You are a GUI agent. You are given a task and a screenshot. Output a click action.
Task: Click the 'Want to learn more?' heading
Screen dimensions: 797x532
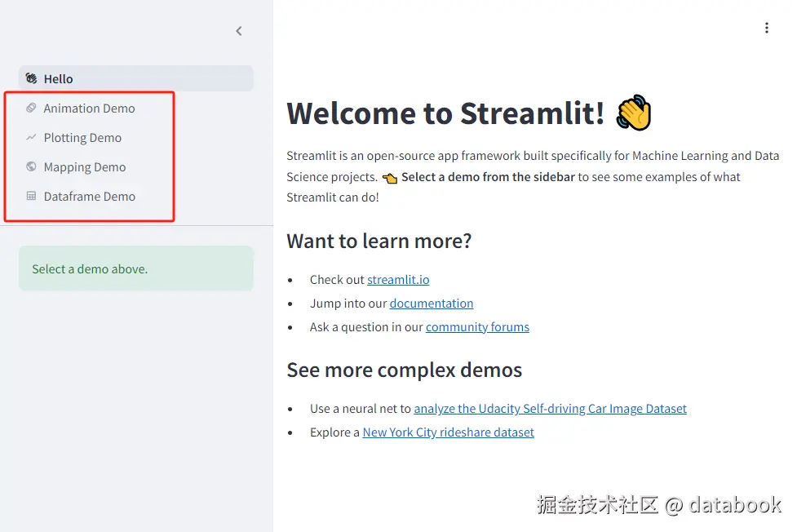[x=379, y=241]
